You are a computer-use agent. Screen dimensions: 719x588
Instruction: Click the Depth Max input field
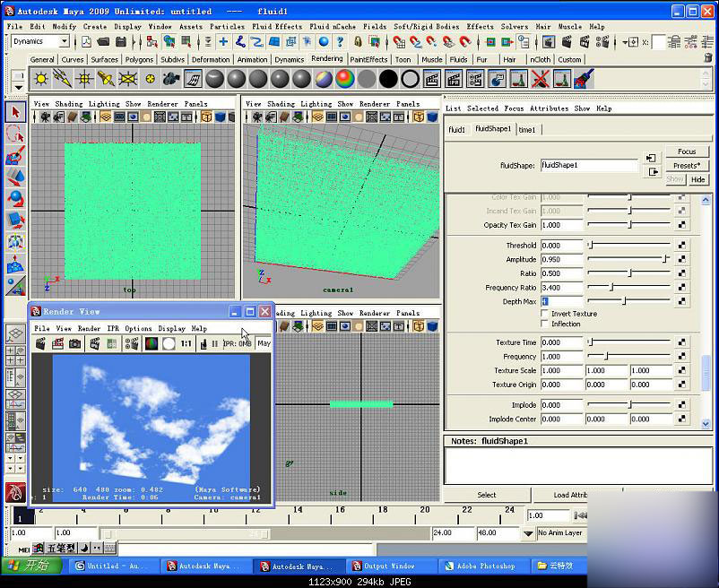(561, 301)
